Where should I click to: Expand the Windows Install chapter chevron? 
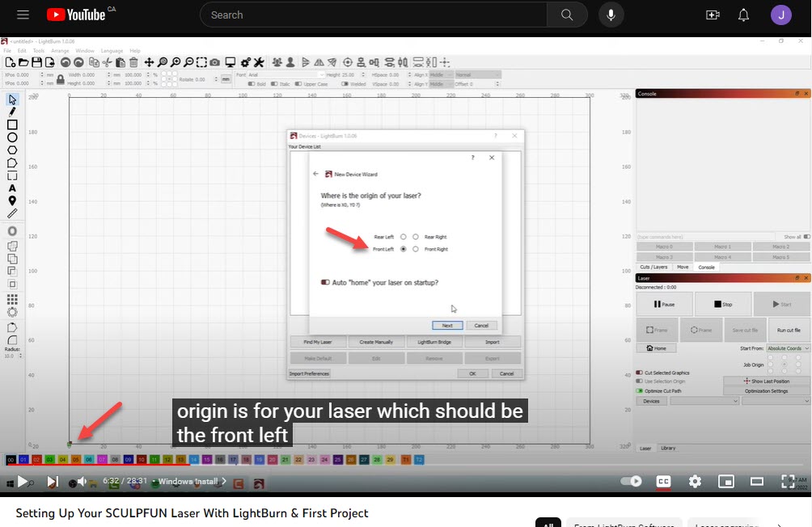224,481
